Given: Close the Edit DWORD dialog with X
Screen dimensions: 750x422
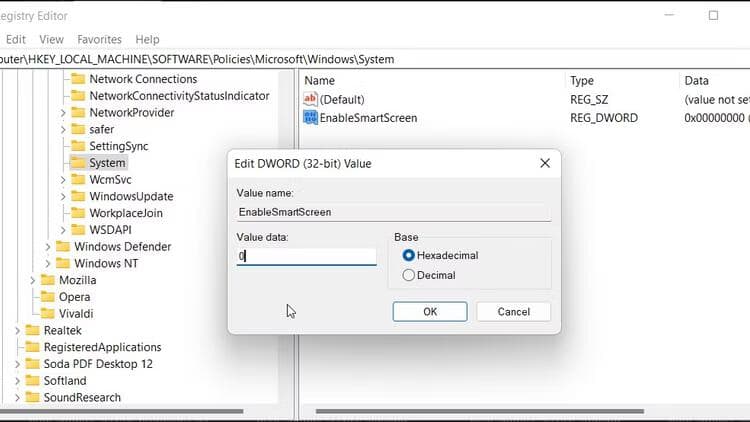Looking at the screenshot, I should coord(544,163).
